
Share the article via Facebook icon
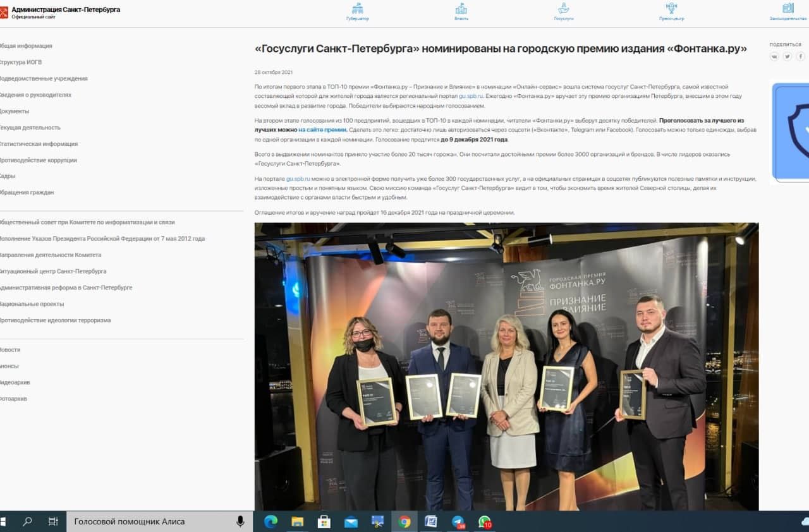pos(800,56)
